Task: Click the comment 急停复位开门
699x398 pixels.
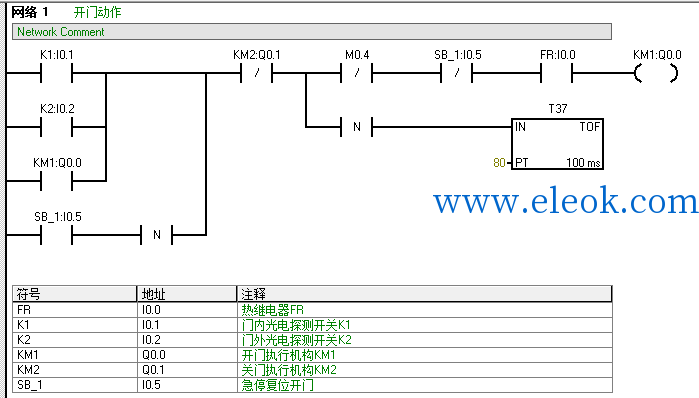Action: (277, 385)
